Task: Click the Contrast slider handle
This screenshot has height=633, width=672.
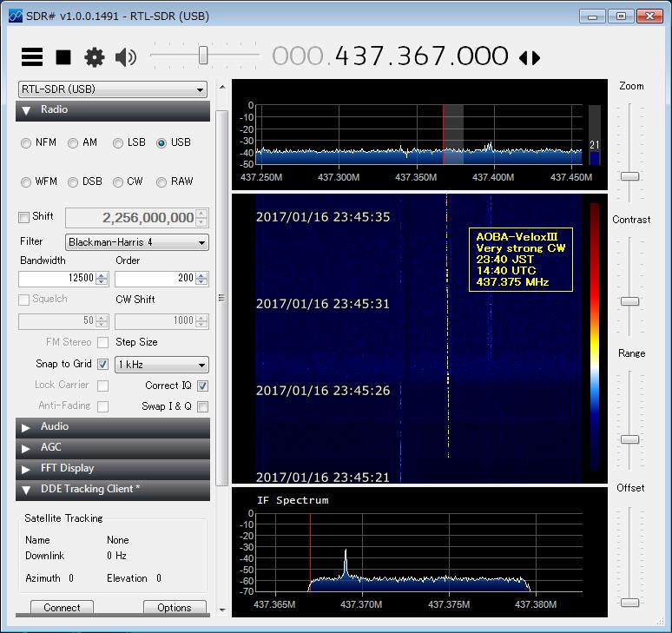Action: 630,301
